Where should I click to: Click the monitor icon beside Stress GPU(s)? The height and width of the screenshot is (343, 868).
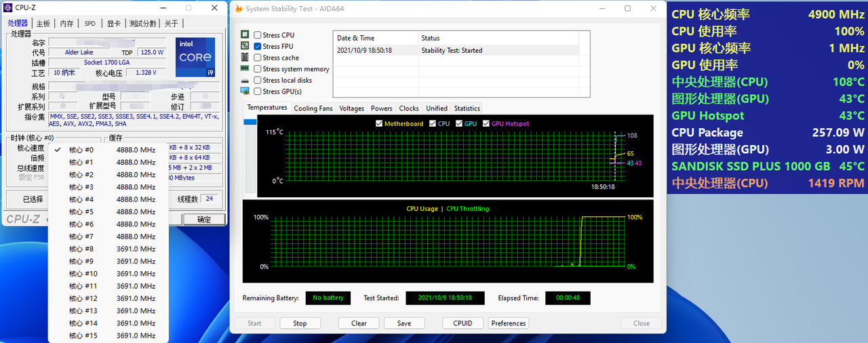(245, 92)
